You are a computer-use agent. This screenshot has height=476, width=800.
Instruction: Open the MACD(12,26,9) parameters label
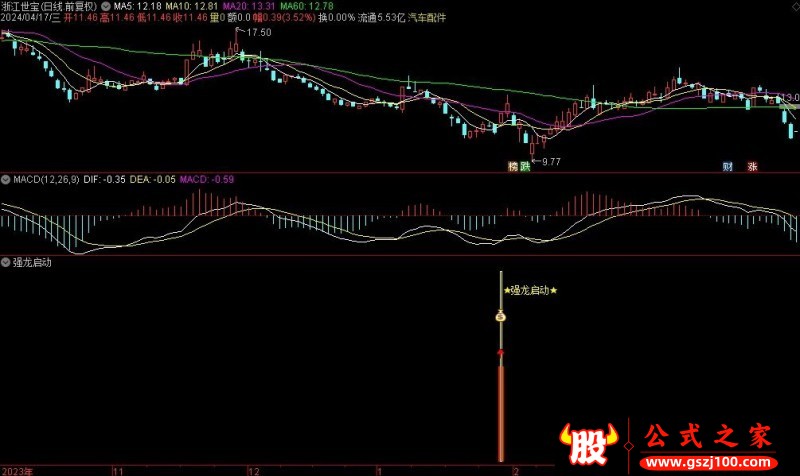[x=45, y=180]
